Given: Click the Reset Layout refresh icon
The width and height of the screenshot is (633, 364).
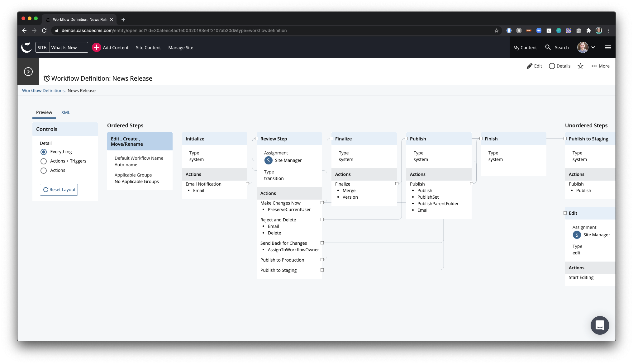Looking at the screenshot, I should click(45, 189).
